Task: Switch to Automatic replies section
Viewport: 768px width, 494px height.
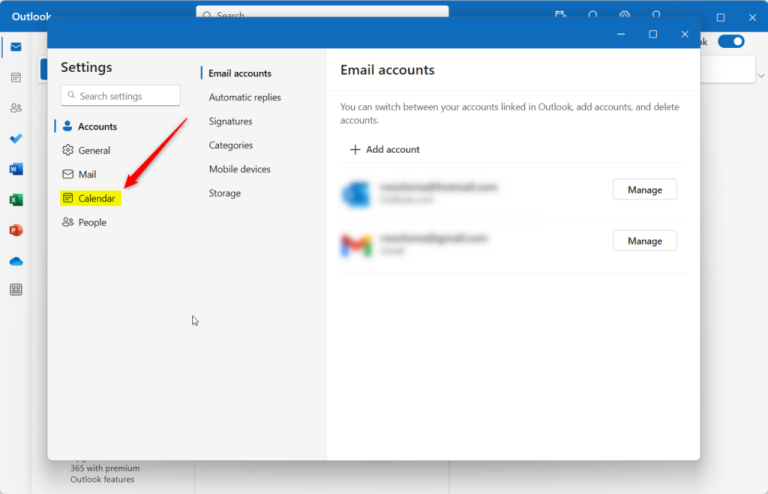Action: [244, 97]
